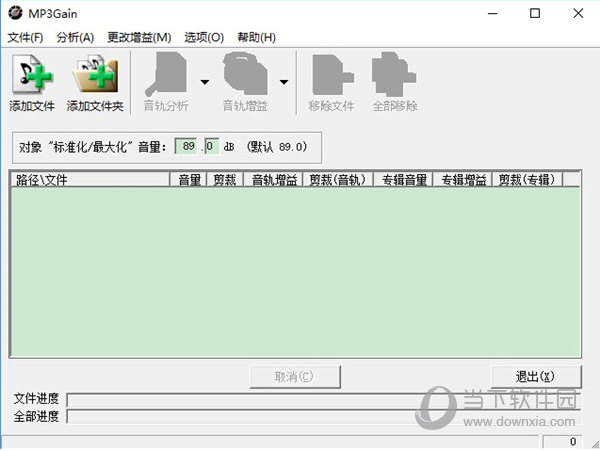600x451 pixels.
Task: Click the target volume integer field 89
Action: [186, 146]
